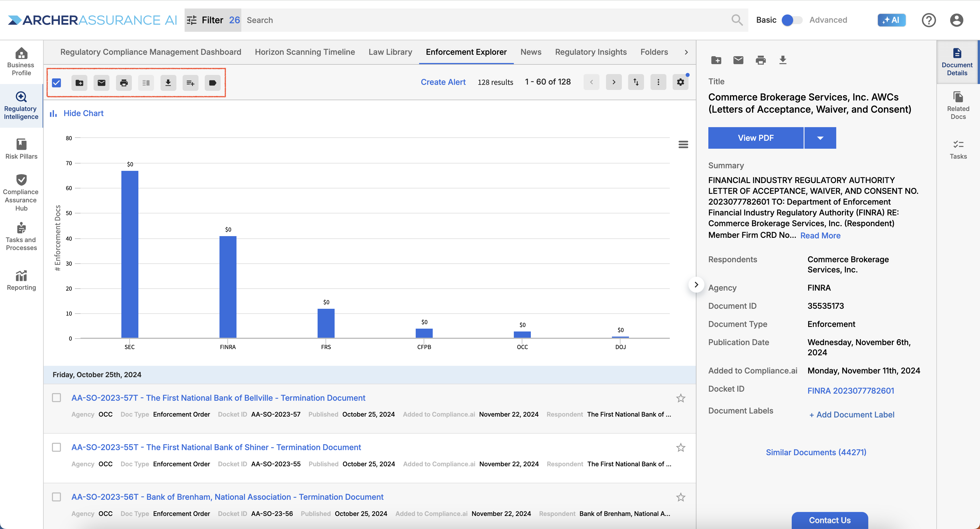The height and width of the screenshot is (529, 980).
Task: Click the compare documents toolbar icon
Action: point(146,83)
